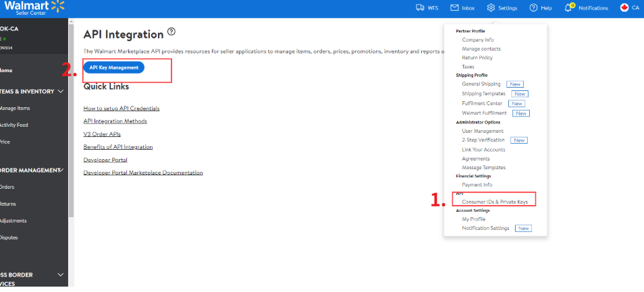Select Payment Info menu entry
The width and height of the screenshot is (644, 292).
click(477, 185)
